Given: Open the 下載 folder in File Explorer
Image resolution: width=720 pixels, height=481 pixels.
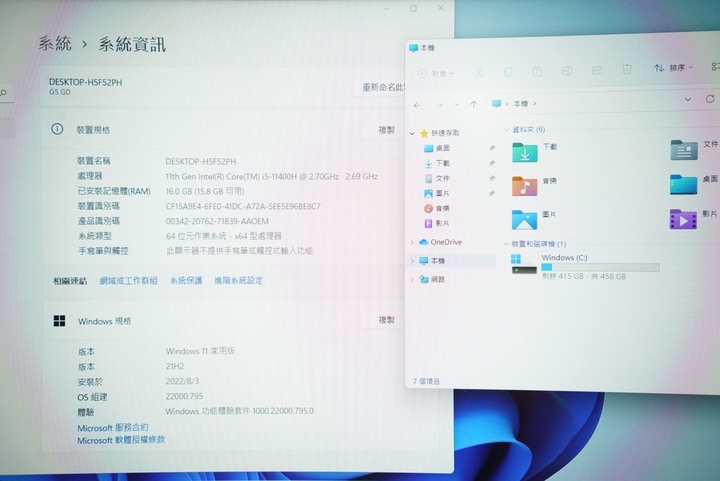Looking at the screenshot, I should [524, 152].
